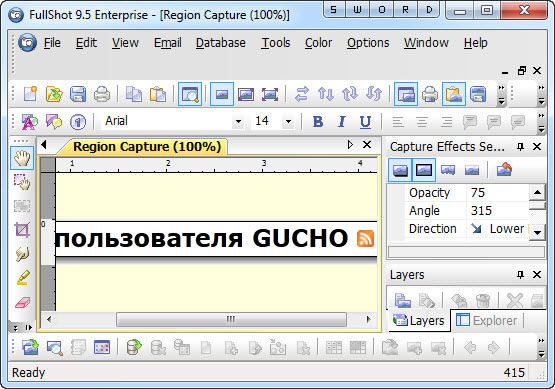The height and width of the screenshot is (389, 555).
Task: Click the Angle value 315 field
Action: coord(498,211)
